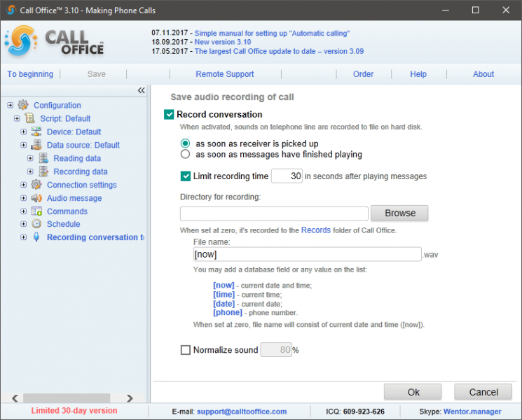Click the sidebar scroll left arrow

click(x=15, y=398)
